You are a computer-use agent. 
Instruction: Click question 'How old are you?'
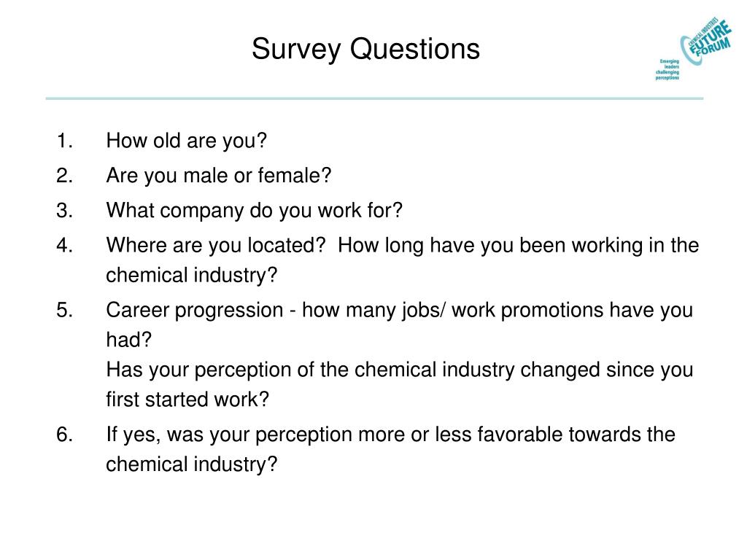click(186, 141)
